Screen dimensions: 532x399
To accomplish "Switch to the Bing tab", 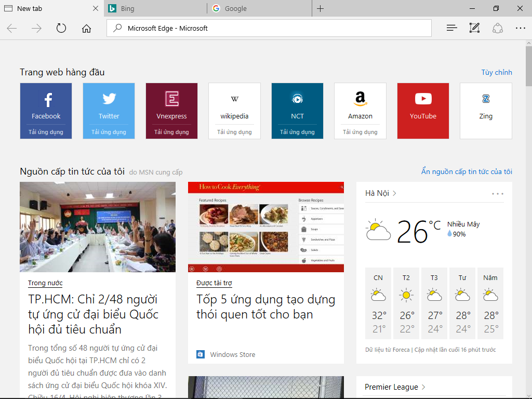I will click(x=156, y=8).
